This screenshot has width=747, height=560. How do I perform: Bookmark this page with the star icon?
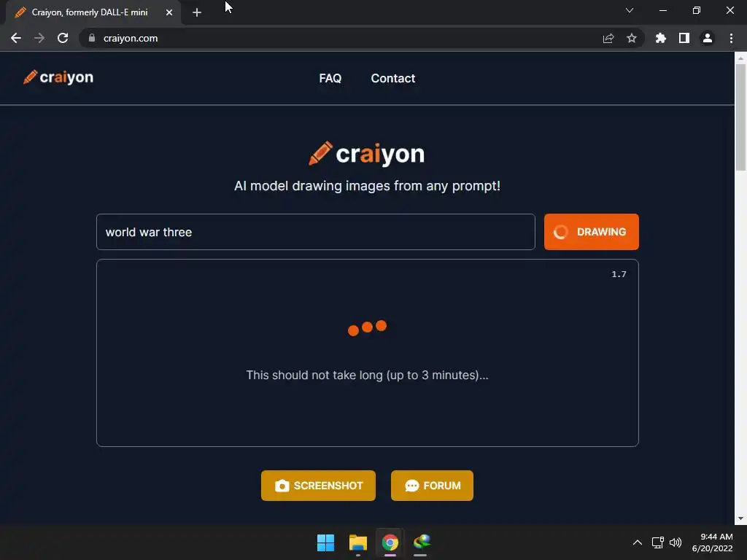632,38
